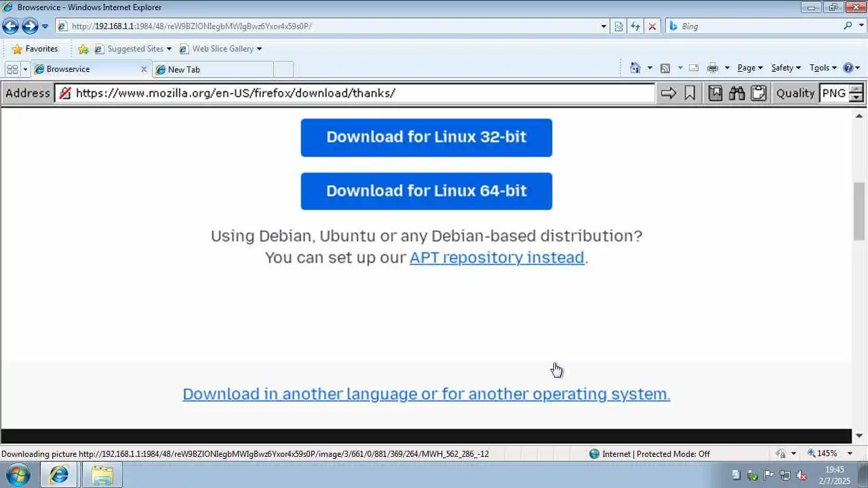The height and width of the screenshot is (488, 868).
Task: Click the IE Home icon
Action: (635, 68)
